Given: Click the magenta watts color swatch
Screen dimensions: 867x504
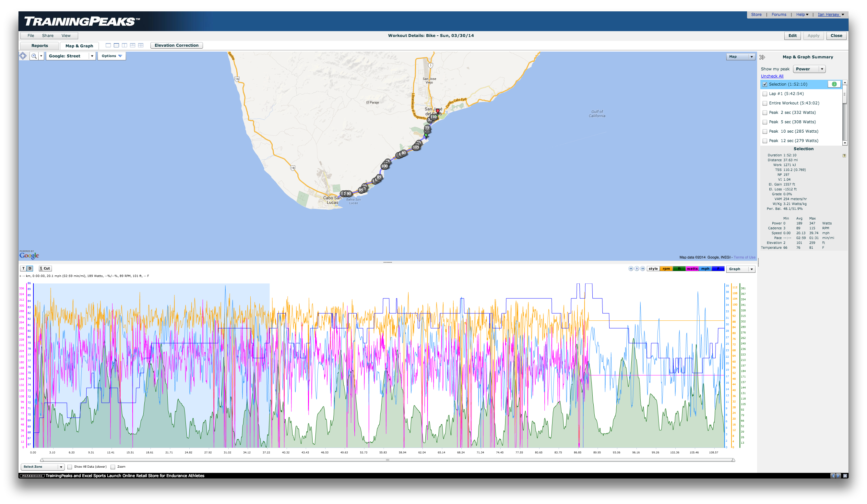Looking at the screenshot, I should pos(692,269).
